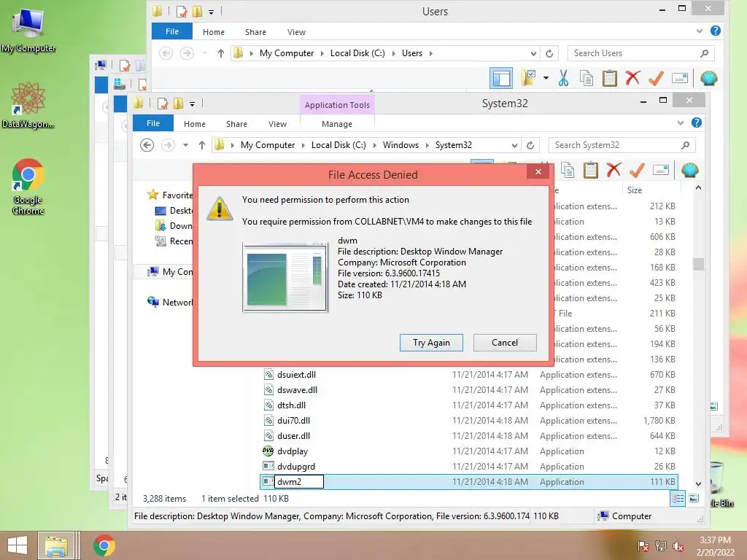747x560 pixels.
Task: Click the red X Delete icon in Users toolbar
Action: click(x=632, y=77)
